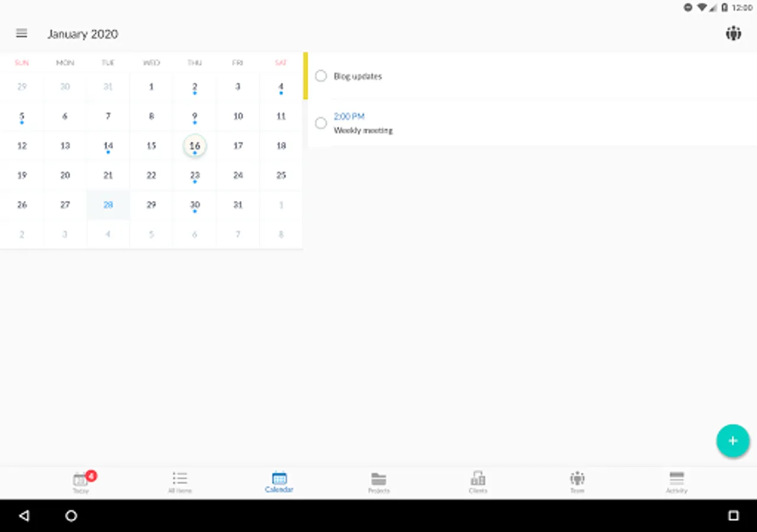The height and width of the screenshot is (532, 757).
Task: Mark Blog updates task as complete
Action: click(321, 76)
